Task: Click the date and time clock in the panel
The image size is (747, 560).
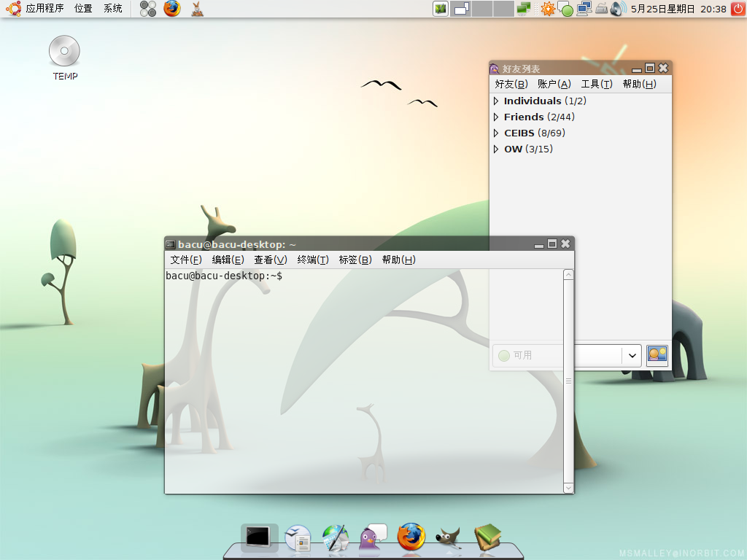Action: tap(678, 9)
